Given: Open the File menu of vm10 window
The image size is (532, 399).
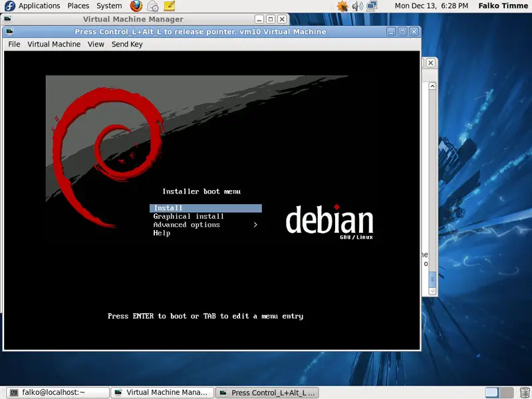Looking at the screenshot, I should coord(14,44).
